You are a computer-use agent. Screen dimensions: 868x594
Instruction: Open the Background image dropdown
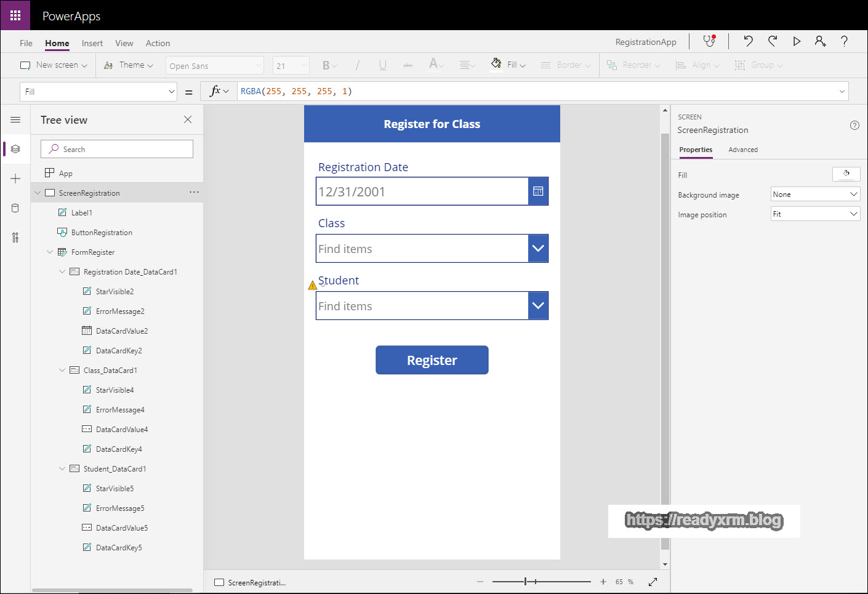(x=815, y=194)
